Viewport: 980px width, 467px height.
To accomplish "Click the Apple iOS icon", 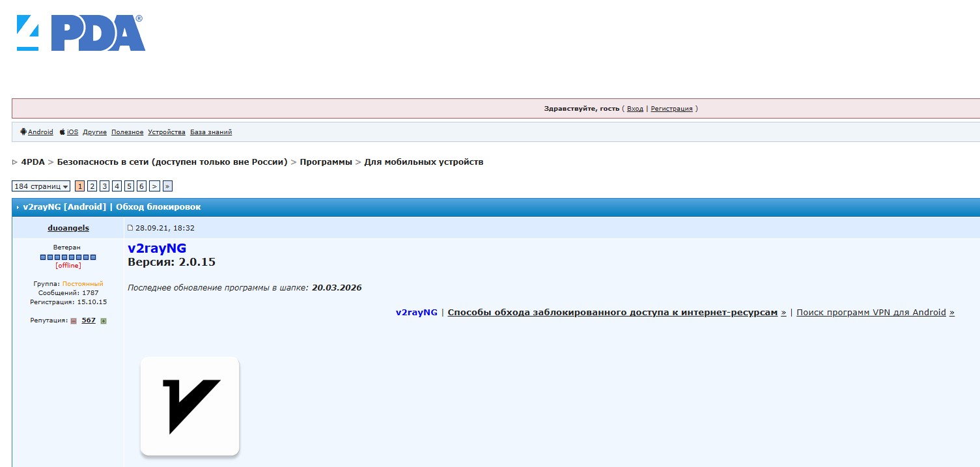I will pyautogui.click(x=63, y=132).
